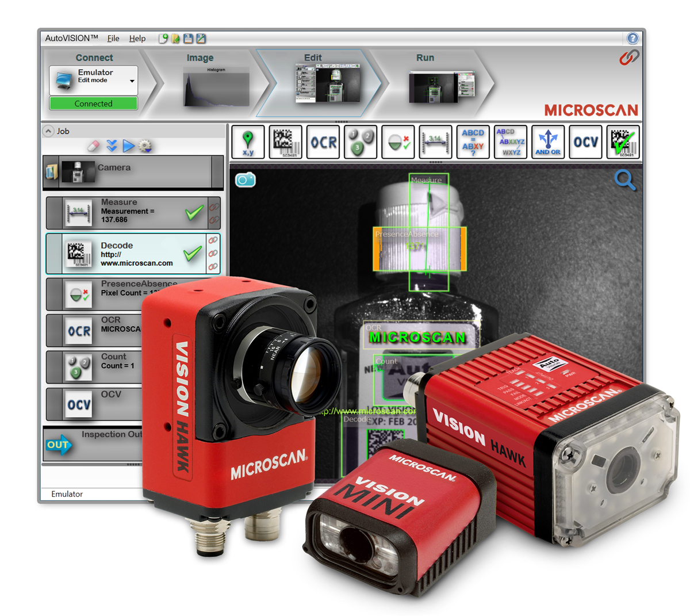Select the OCR tool in the toolbar
Image resolution: width=690 pixels, height=616 pixels.
[x=323, y=142]
